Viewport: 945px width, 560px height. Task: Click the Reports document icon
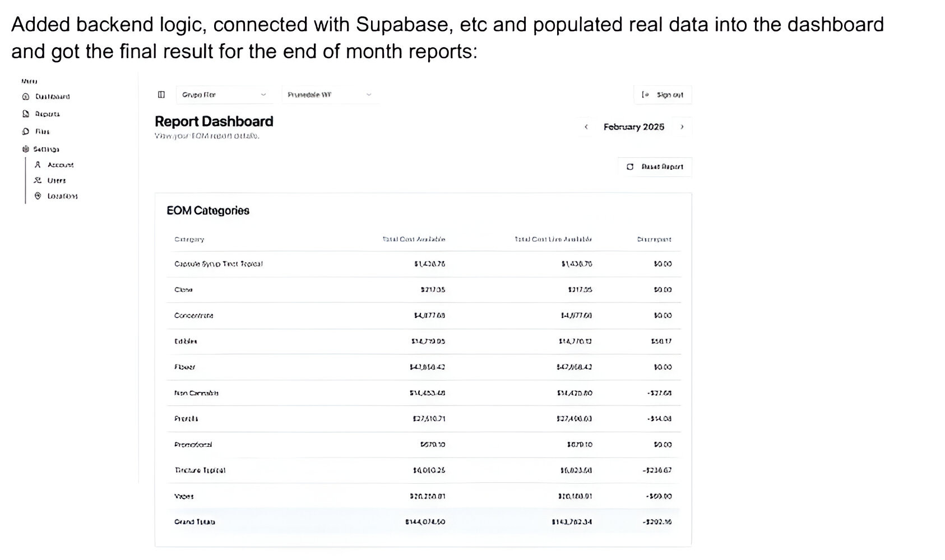(x=25, y=114)
